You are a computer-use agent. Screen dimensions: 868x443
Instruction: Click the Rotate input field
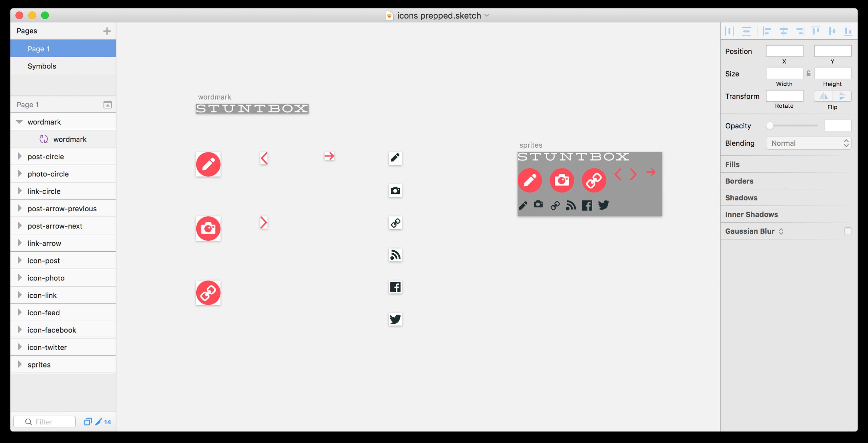[784, 96]
